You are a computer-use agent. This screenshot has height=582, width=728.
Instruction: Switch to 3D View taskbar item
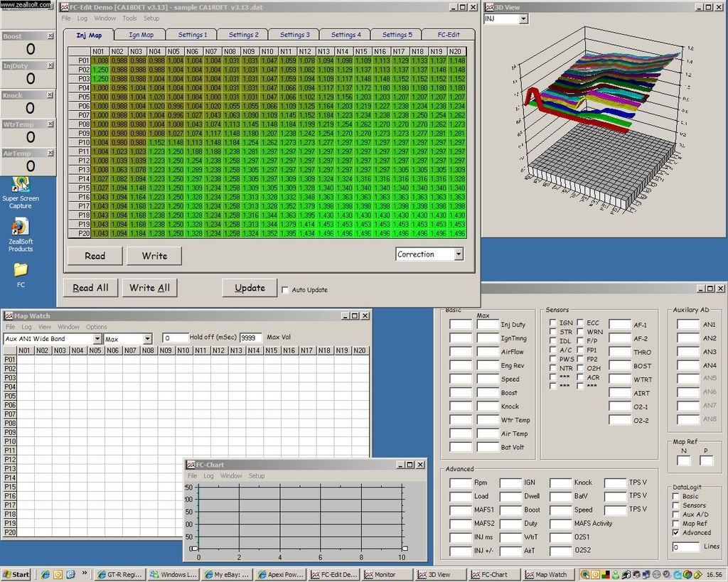tap(441, 575)
